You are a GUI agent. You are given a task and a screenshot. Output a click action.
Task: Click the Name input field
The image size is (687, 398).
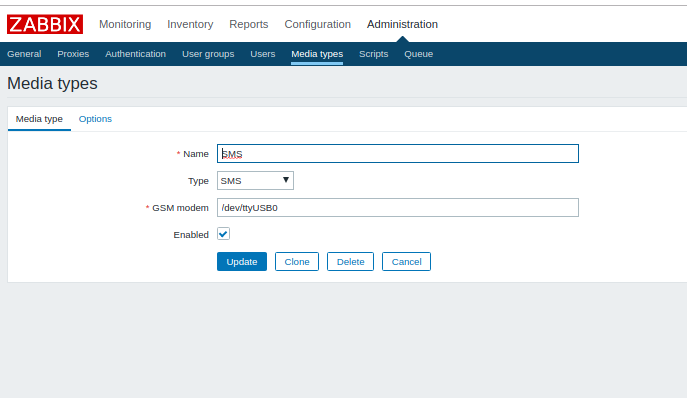tap(398, 153)
